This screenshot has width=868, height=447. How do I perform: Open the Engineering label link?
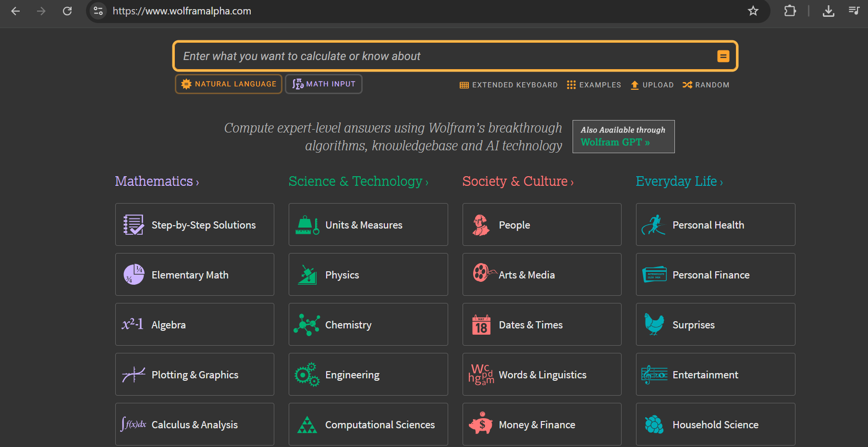point(352,375)
